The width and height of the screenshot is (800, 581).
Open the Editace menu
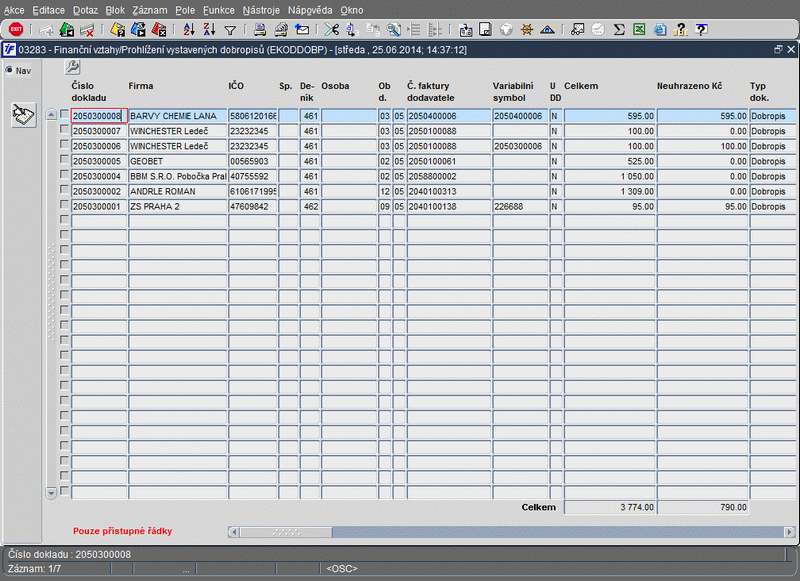pos(48,10)
